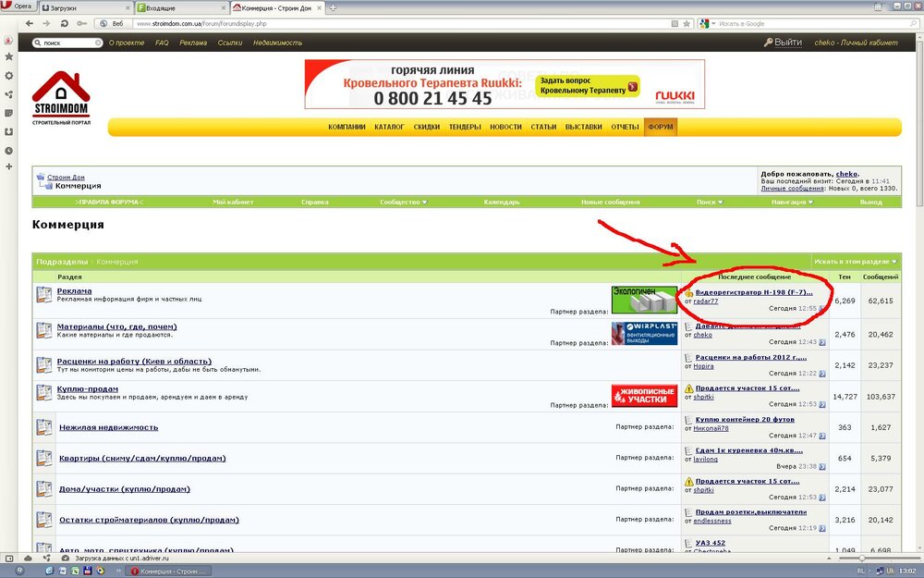The image size is (924, 578).
Task: Click the RSS feed icon in address bar
Action: 675,24
